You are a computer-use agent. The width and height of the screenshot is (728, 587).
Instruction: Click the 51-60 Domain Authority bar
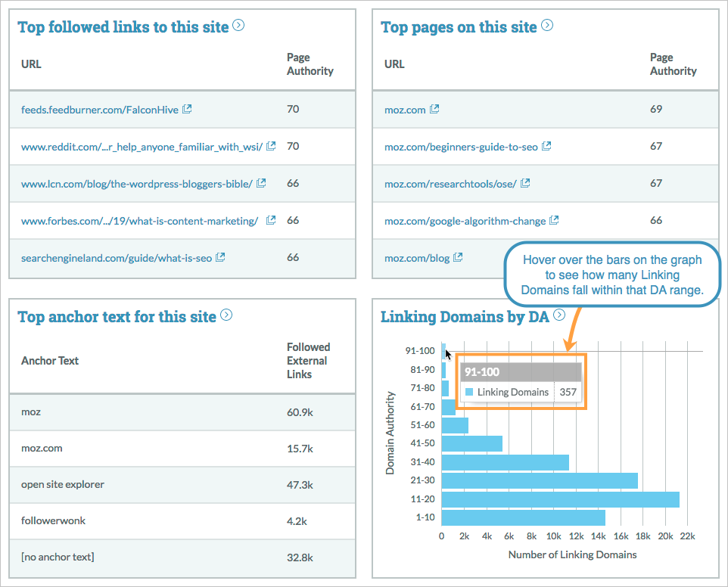pos(455,426)
